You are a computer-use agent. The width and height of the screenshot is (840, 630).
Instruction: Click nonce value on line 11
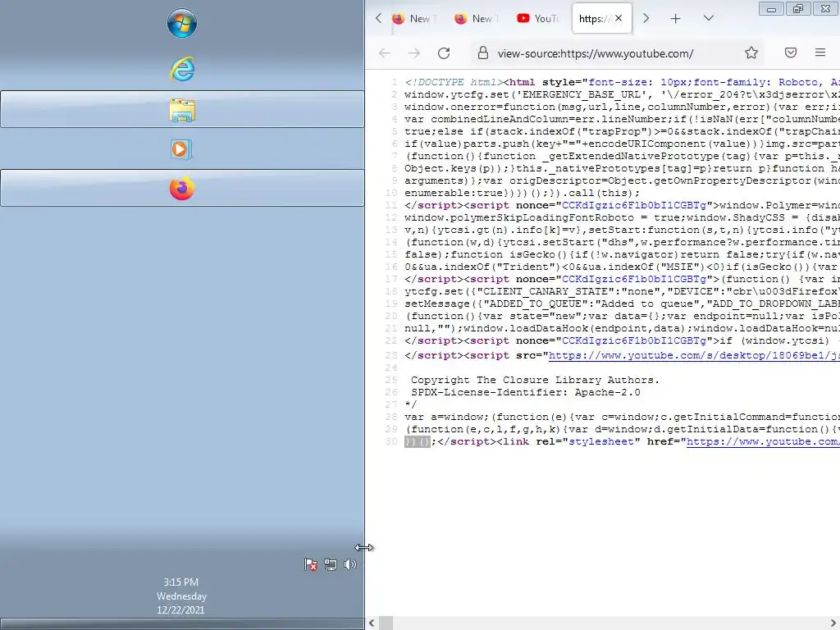click(x=634, y=206)
